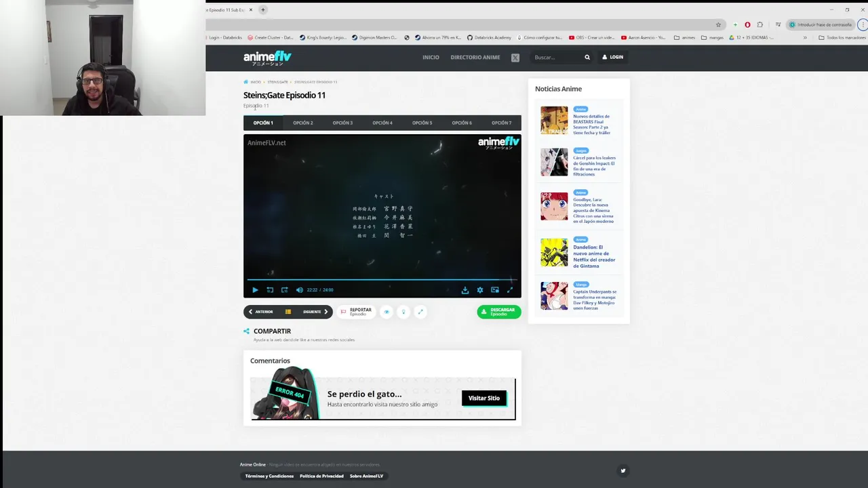Close the Episodio 11 browser tab

(251, 9)
